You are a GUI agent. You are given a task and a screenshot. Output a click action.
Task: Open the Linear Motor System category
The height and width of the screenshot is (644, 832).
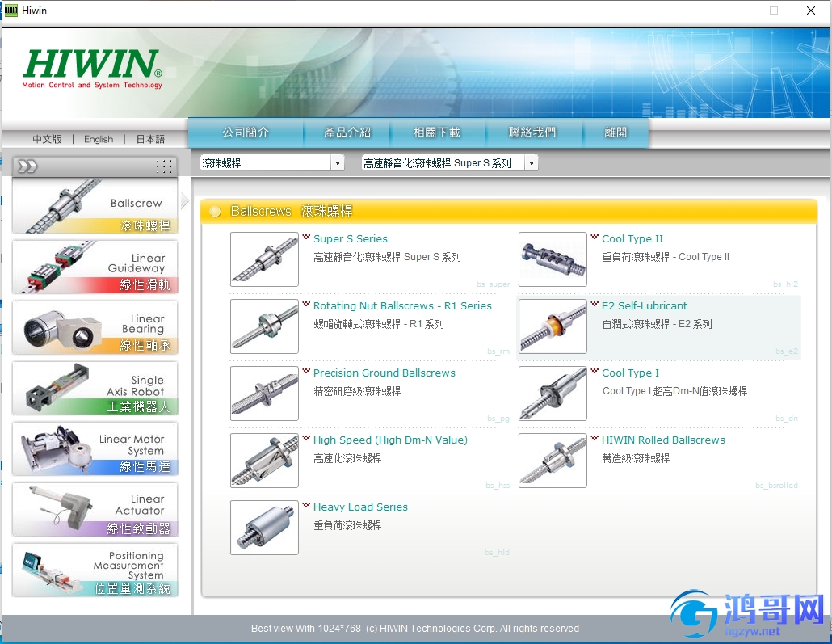pyautogui.click(x=95, y=449)
